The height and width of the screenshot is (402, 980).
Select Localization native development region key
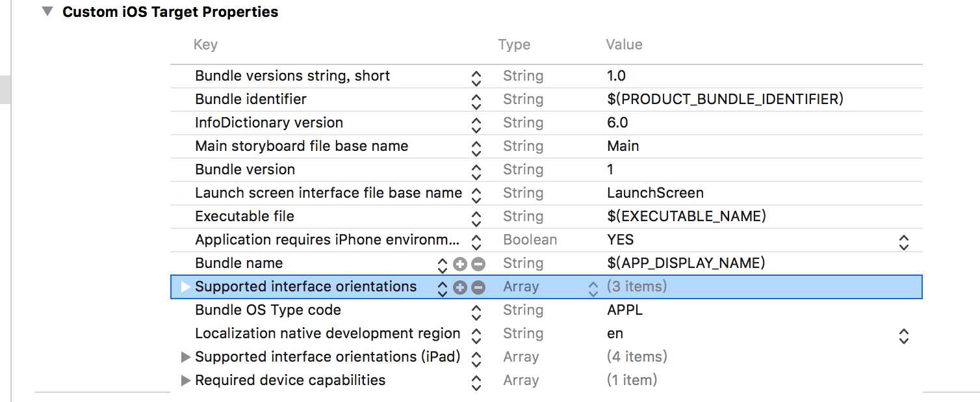point(328,334)
